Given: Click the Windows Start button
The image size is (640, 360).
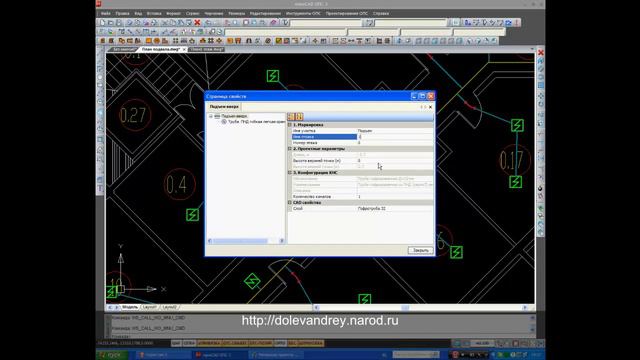Looking at the screenshot, I should [x=112, y=355].
